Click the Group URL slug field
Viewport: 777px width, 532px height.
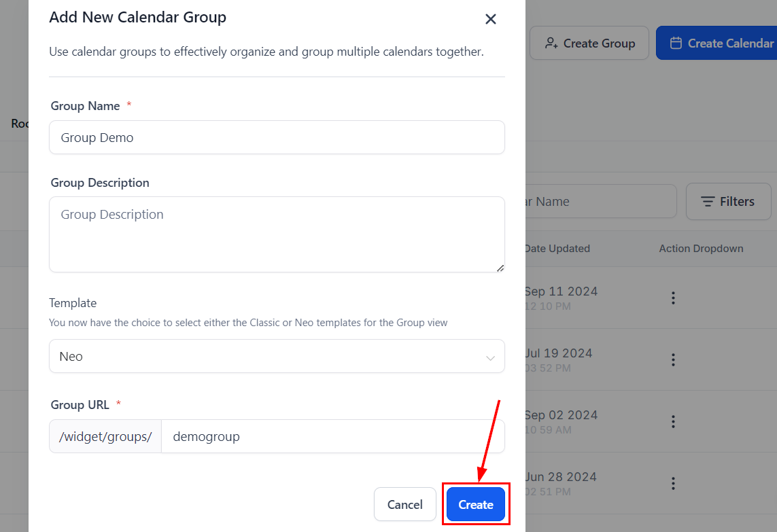pos(333,436)
